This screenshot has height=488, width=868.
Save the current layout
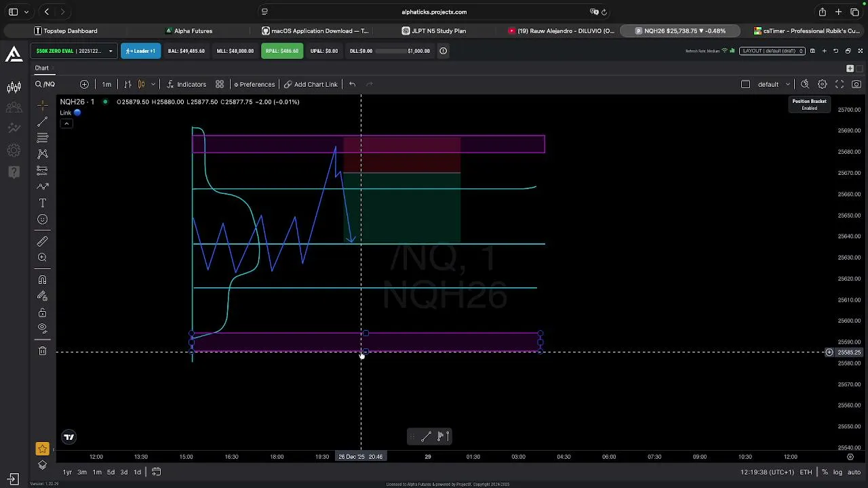coord(812,51)
